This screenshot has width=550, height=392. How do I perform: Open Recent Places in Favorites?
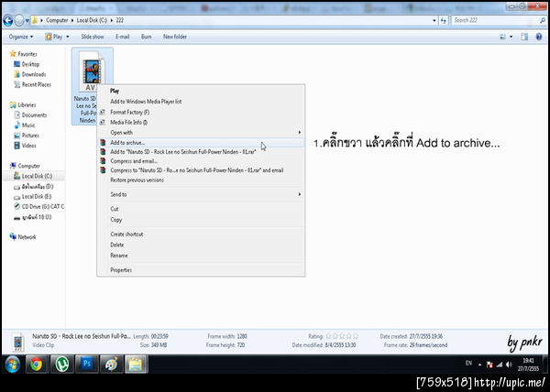click(32, 84)
